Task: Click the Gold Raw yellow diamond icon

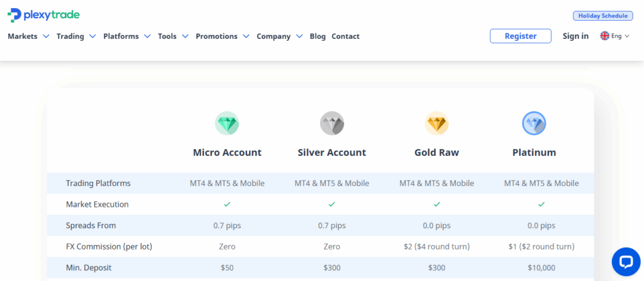Action: coord(436,123)
